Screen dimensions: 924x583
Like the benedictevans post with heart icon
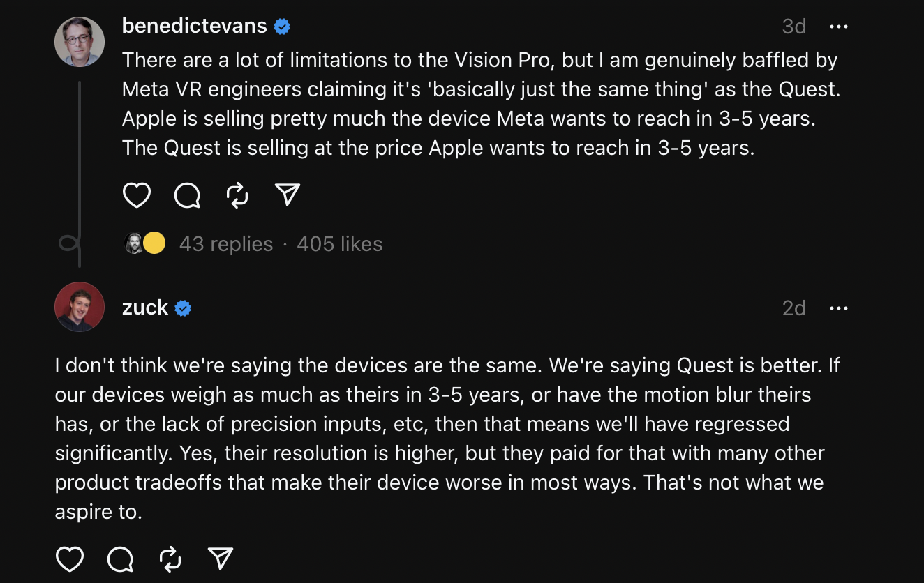point(137,195)
